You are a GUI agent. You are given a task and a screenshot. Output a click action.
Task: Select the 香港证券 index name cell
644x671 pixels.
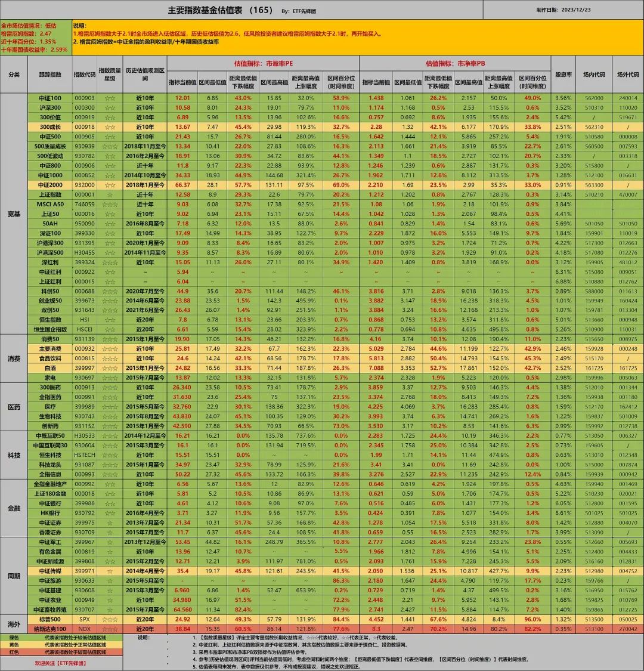pyautogui.click(x=50, y=533)
